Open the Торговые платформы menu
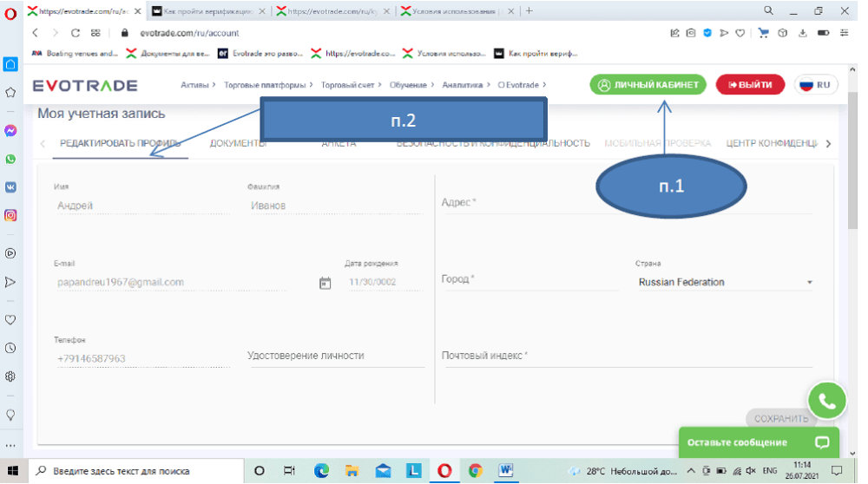This screenshot has height=484, width=868. (267, 85)
